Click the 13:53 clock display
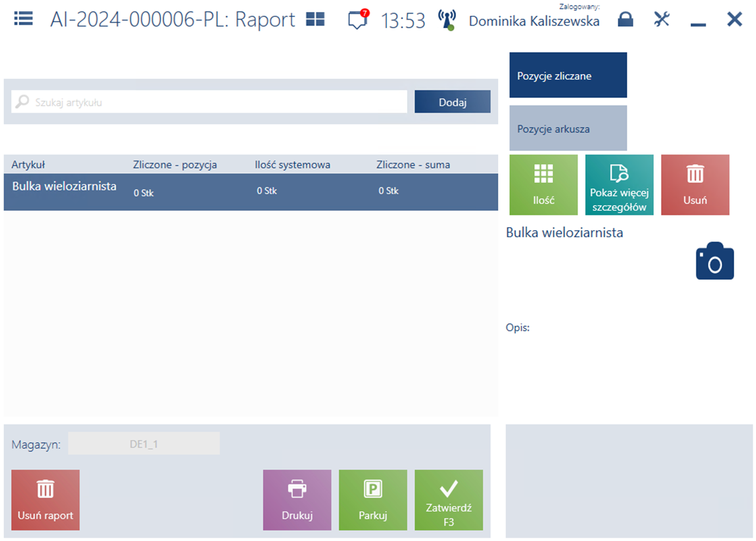Image resolution: width=756 pixels, height=541 pixels. click(403, 21)
